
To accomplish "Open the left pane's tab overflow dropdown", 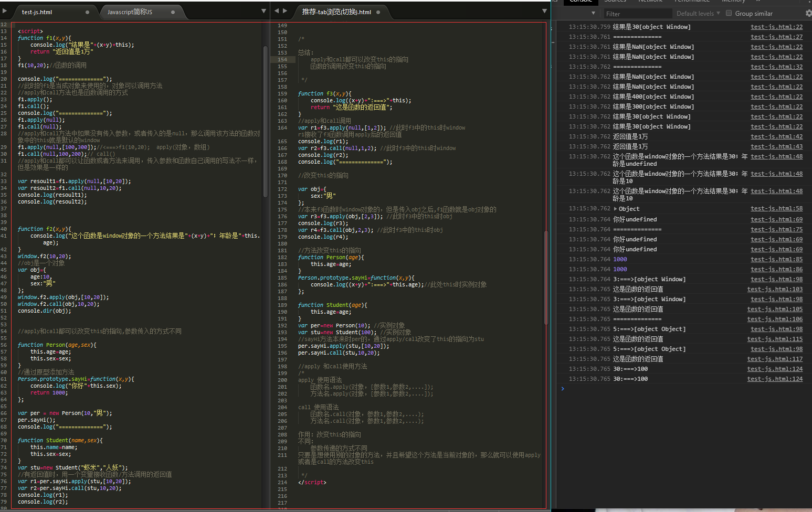I will [x=263, y=10].
